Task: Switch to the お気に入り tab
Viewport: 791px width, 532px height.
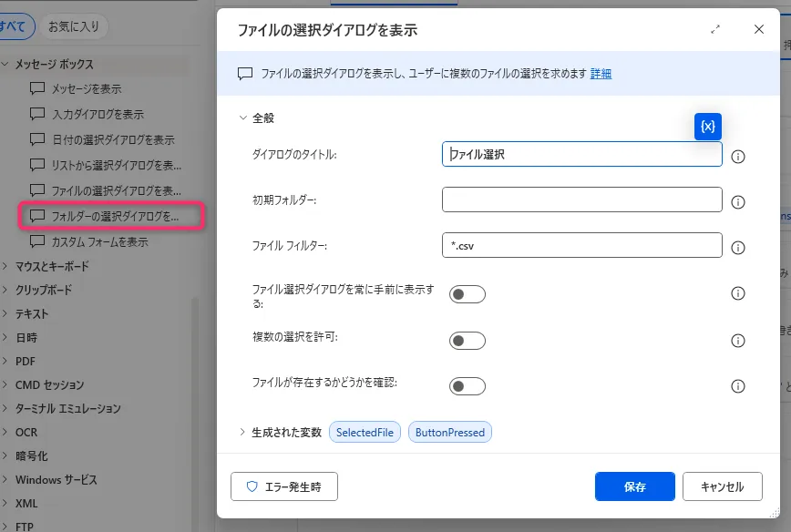Action: 73,26
